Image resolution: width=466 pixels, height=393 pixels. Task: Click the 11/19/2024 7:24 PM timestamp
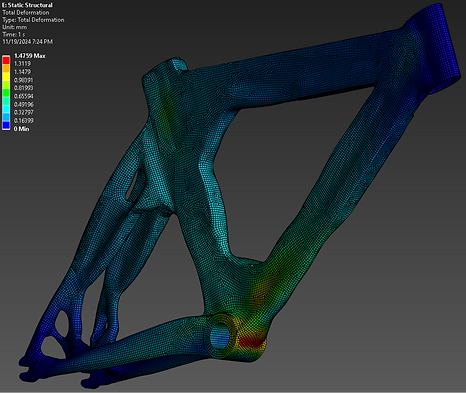[28, 42]
